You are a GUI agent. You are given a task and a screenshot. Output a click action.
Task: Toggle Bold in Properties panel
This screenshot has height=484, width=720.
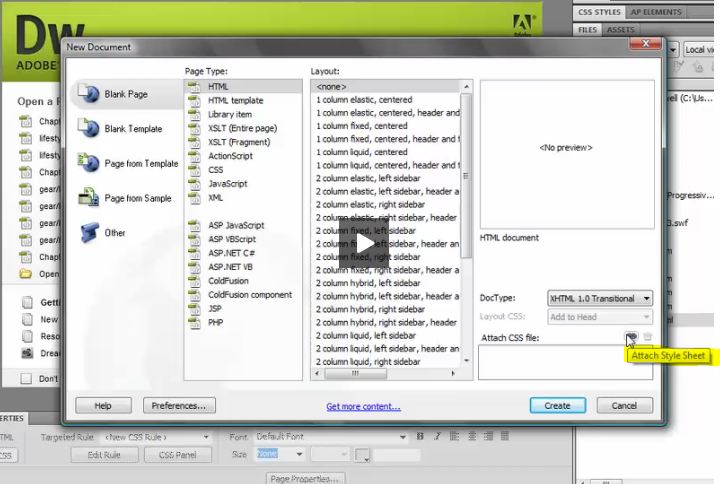420,436
